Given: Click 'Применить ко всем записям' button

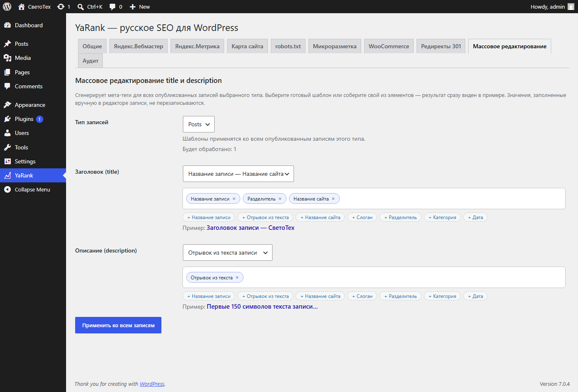Looking at the screenshot, I should 118,325.
